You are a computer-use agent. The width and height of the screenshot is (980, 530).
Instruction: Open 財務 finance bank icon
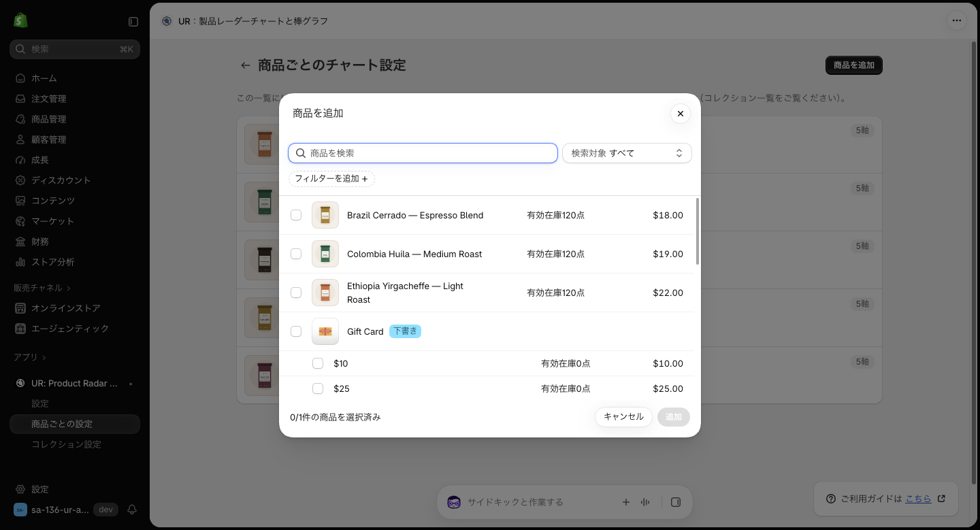click(20, 242)
